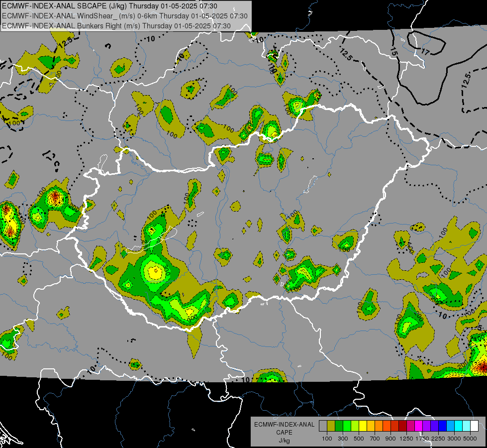Click the olive swatch in the CAPE legend

331,426
